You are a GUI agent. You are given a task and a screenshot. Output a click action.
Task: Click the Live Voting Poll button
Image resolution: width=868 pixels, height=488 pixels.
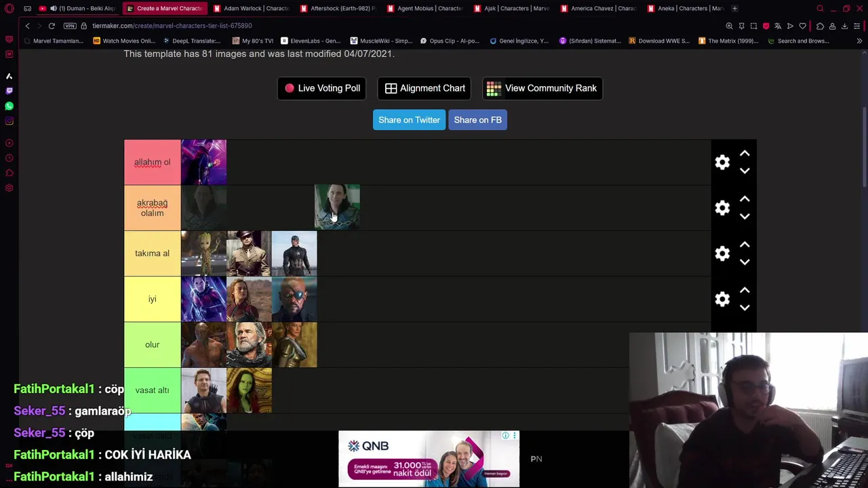pyautogui.click(x=322, y=88)
